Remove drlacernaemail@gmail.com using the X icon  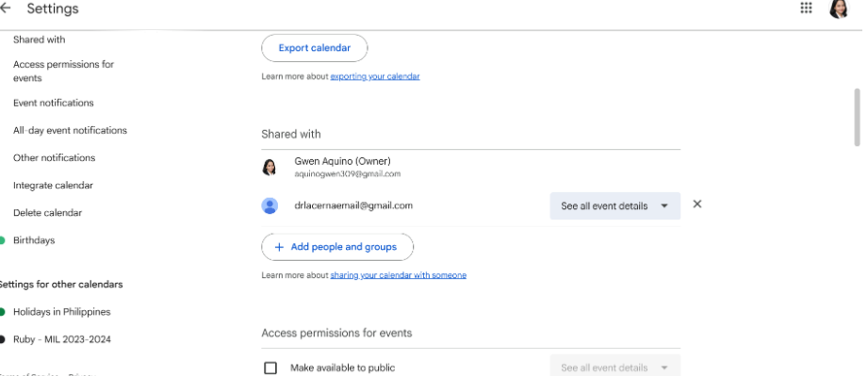click(697, 204)
